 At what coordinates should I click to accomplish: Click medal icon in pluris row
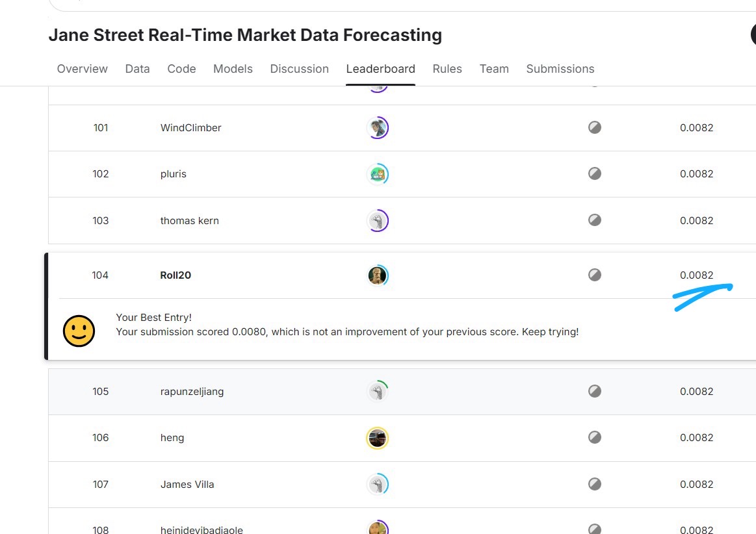coord(595,173)
